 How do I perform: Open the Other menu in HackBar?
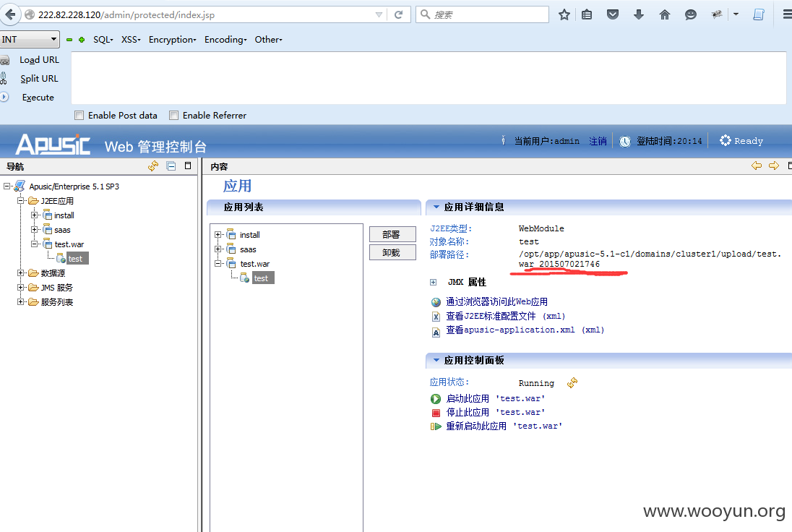click(x=268, y=40)
